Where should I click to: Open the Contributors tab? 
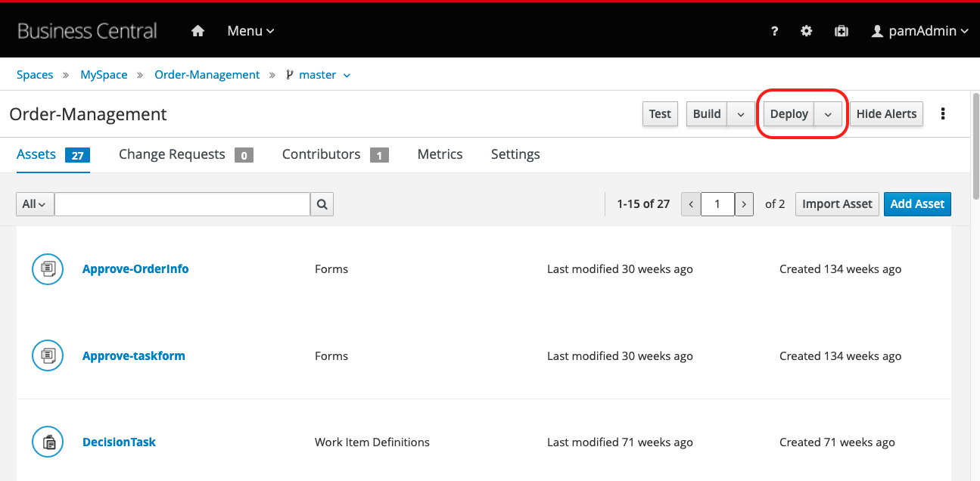pyautogui.click(x=335, y=154)
